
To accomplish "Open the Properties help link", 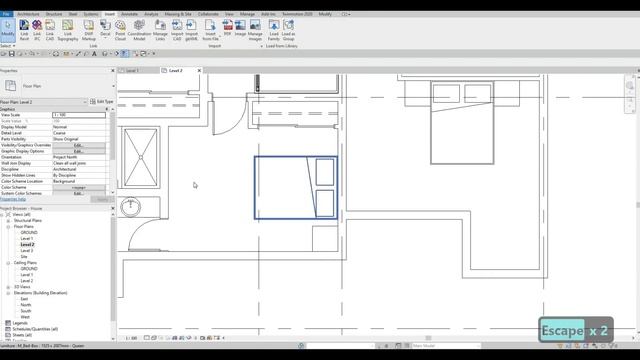I will [x=13, y=199].
